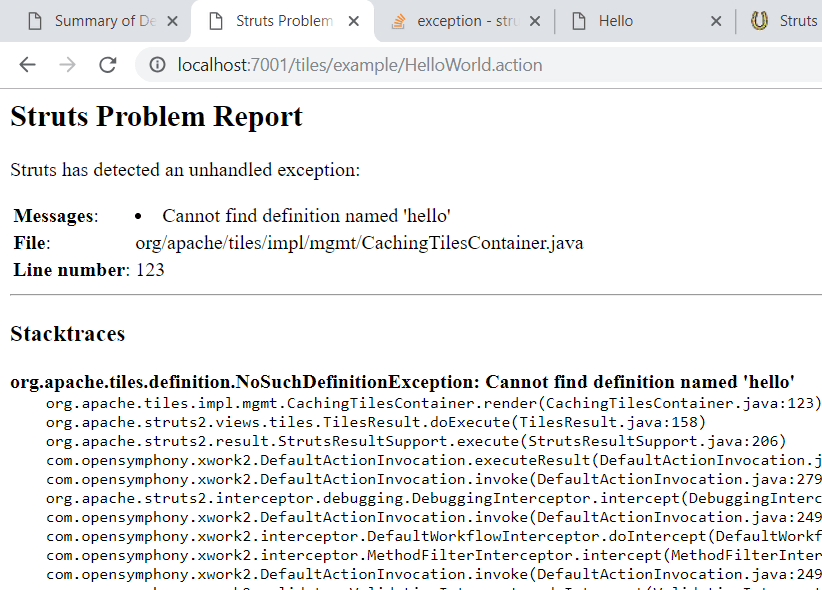Click the page icon on Struts Problem tab

(x=216, y=21)
